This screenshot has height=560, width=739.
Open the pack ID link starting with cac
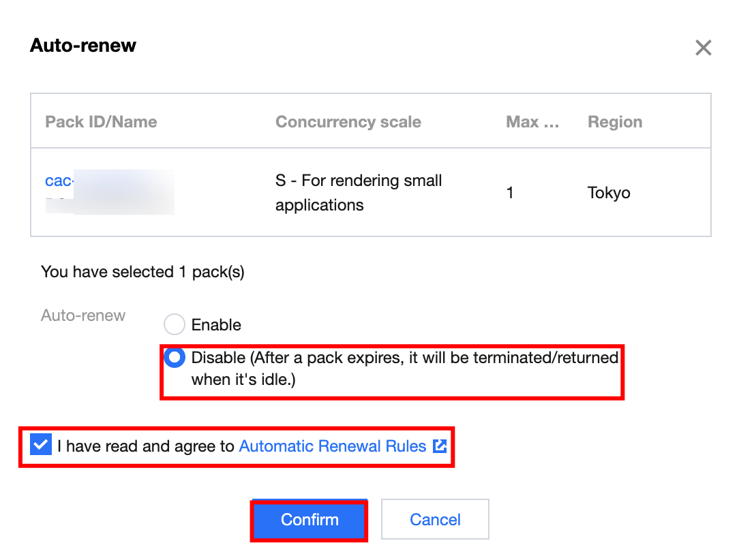click(58, 181)
